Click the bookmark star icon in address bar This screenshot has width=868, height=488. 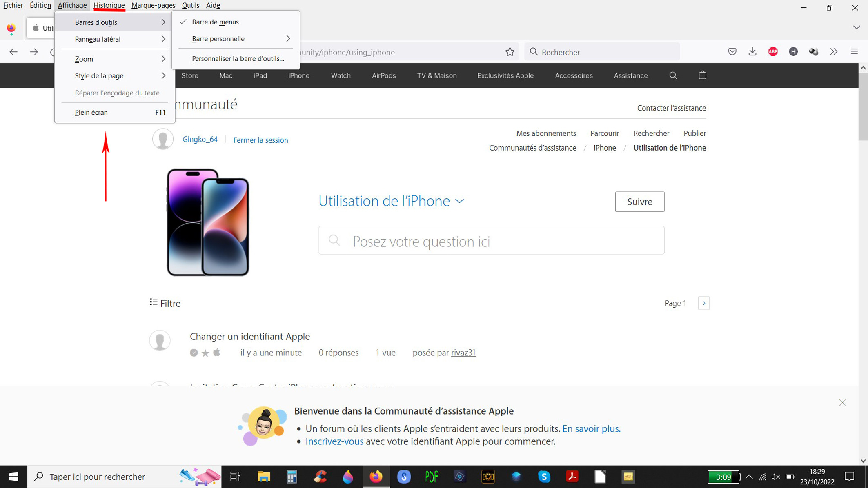pos(510,52)
